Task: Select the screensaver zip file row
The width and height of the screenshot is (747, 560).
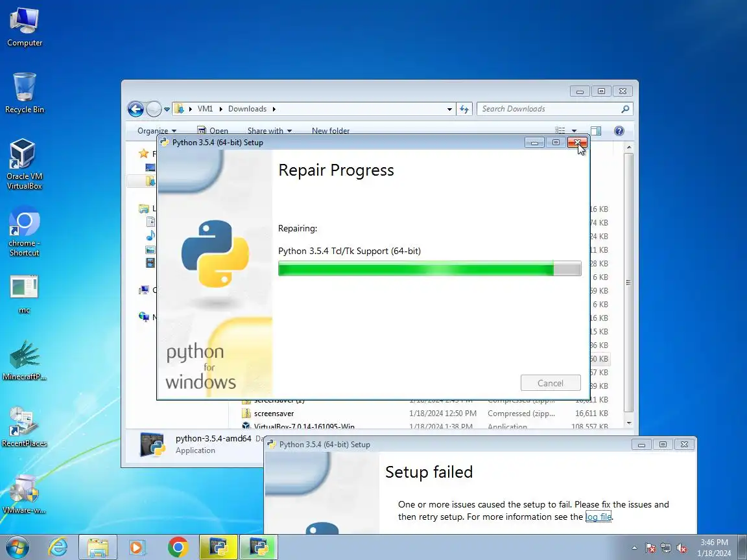Action: click(425, 414)
